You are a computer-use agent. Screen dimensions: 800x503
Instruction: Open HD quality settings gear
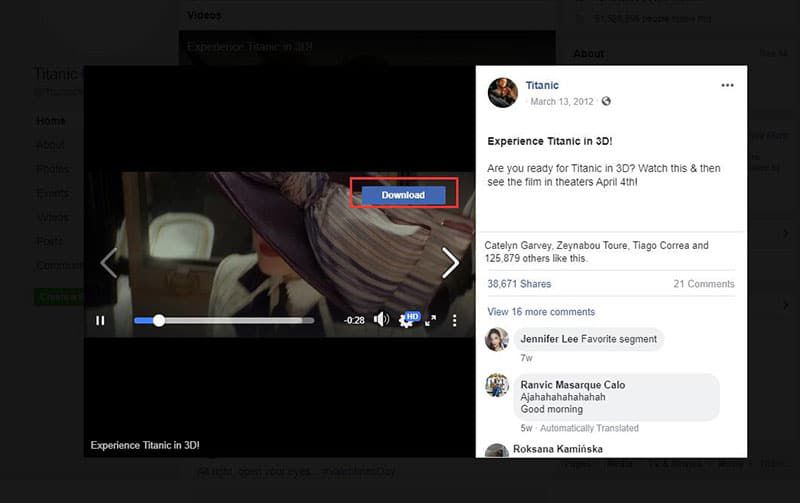(x=408, y=319)
